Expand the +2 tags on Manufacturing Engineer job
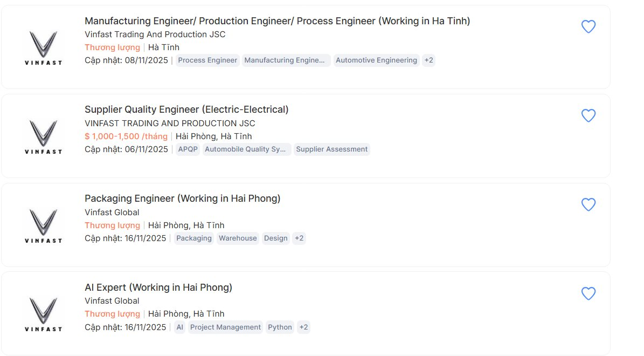Screen dimensions: 644x356 tap(428, 60)
